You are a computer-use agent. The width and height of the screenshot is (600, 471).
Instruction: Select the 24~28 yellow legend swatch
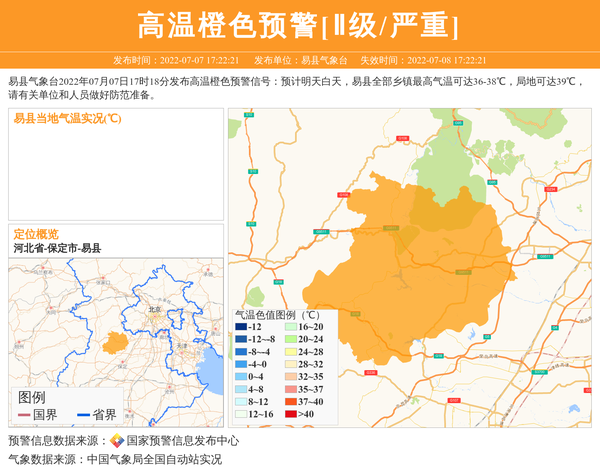[x=292, y=352]
